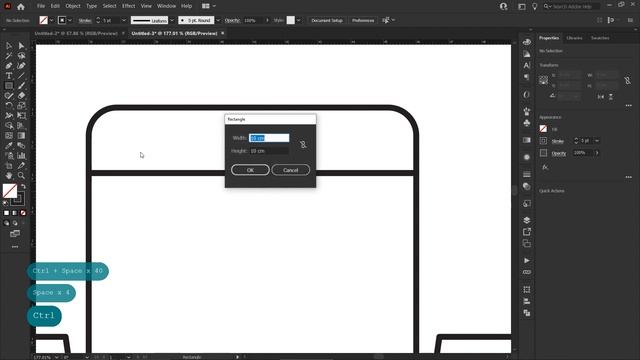The image size is (640, 360).
Task: Select the Magic Wand tool
Action: (9, 56)
